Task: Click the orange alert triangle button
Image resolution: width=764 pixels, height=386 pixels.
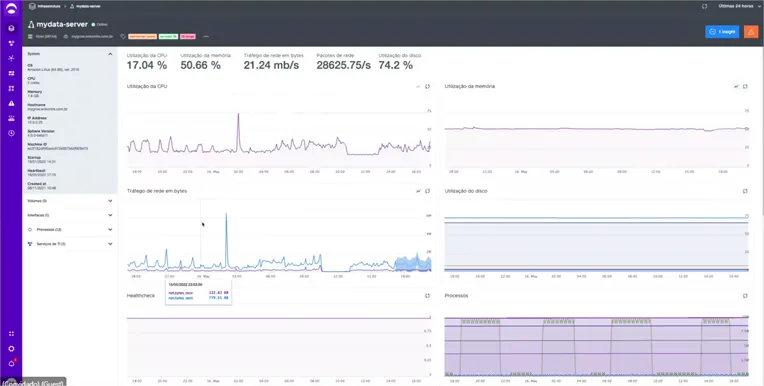Action: point(751,32)
